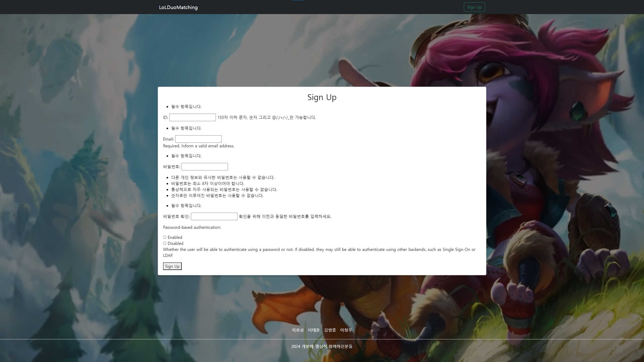This screenshot has width=644, height=362.
Task: Submit the form with Sign Up button
Action: coord(172,266)
